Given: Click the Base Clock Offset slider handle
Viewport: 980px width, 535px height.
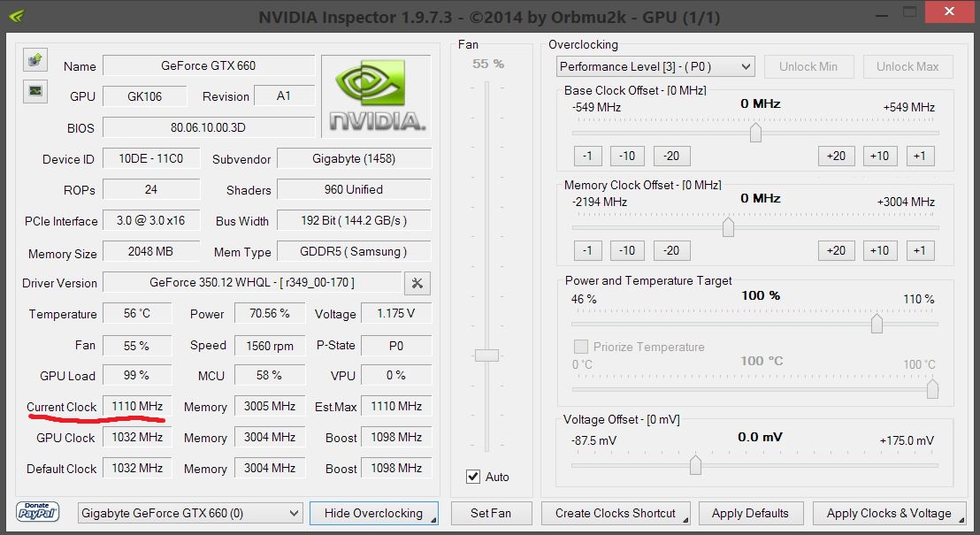Looking at the screenshot, I should 755,132.
